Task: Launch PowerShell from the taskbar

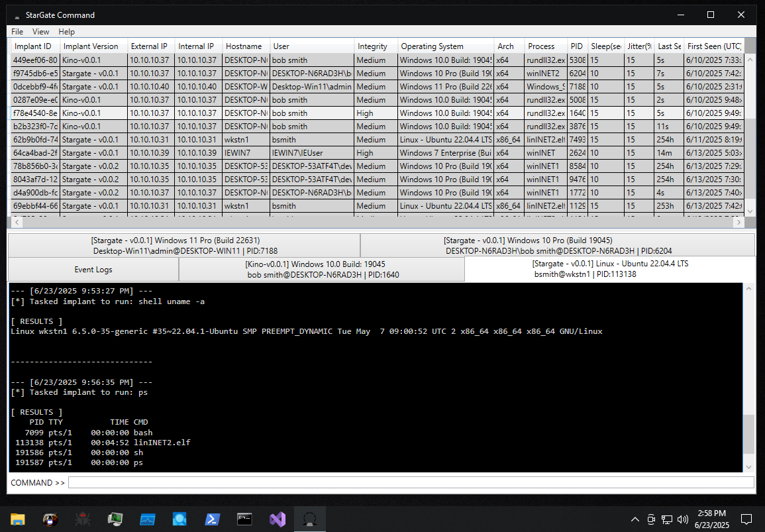Action: tap(211, 519)
